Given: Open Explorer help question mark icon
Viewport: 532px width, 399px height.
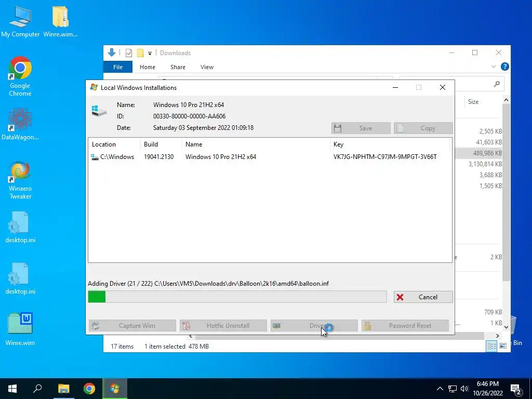Looking at the screenshot, I should (504, 67).
